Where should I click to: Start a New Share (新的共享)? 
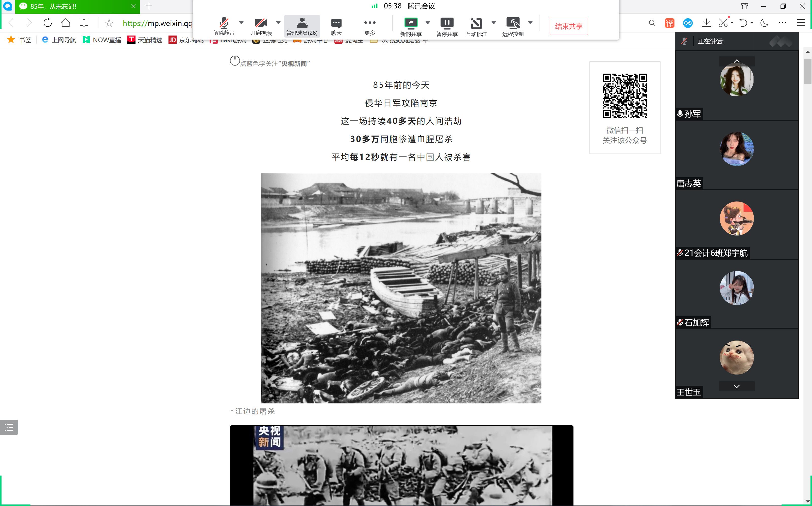(x=411, y=23)
